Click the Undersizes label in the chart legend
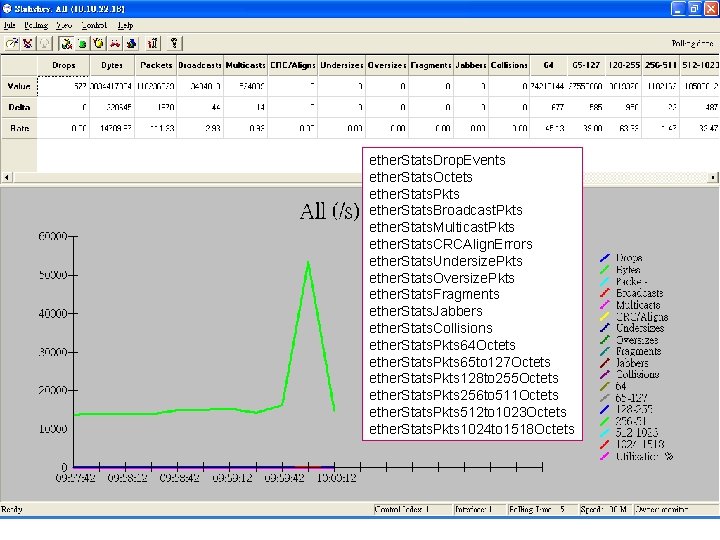Viewport: 720px width, 540px height. (x=640, y=328)
